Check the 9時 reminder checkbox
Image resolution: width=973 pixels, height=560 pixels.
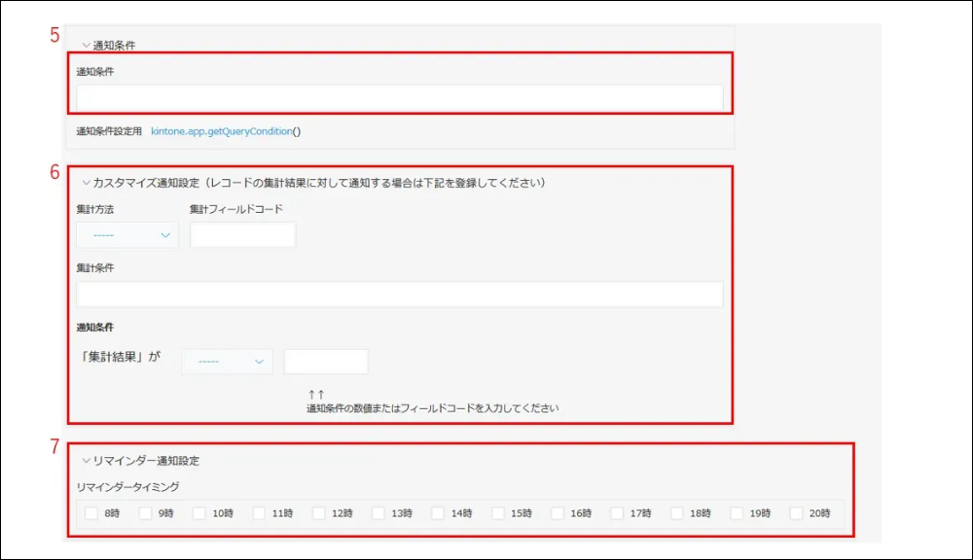[x=146, y=513]
